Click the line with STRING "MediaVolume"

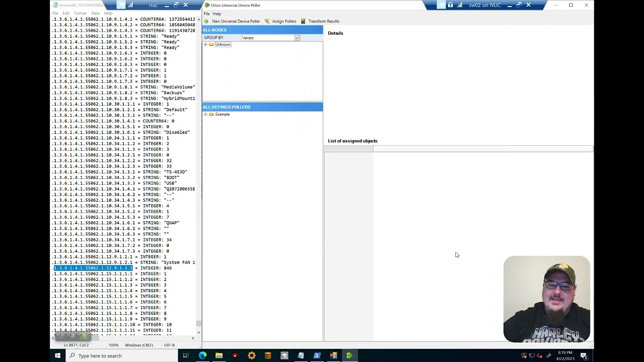124,87
